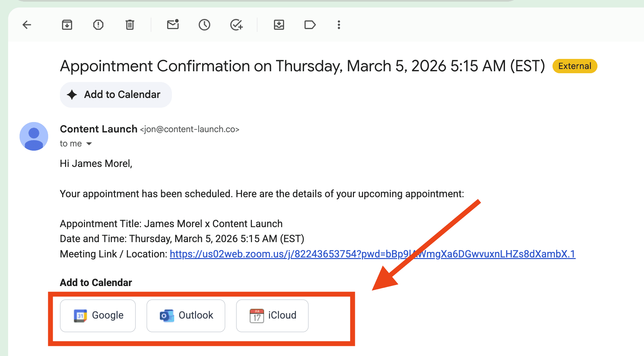644x356 pixels.
Task: Add appointment to Outlook calendar
Action: [x=186, y=315]
